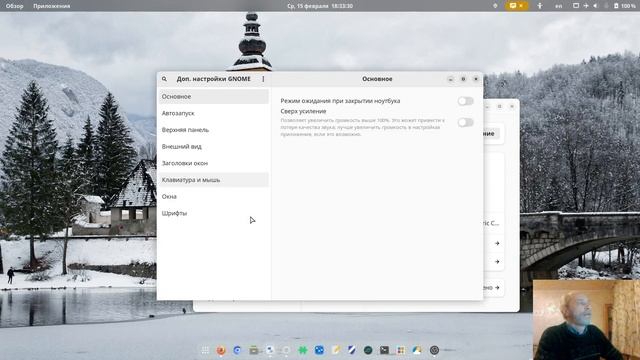Open the dark green round app in dock
640x360 pixels.
[368, 350]
